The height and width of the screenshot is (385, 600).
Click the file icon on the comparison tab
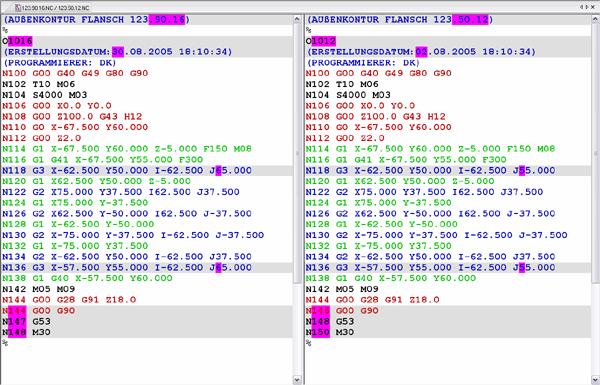[18, 8]
